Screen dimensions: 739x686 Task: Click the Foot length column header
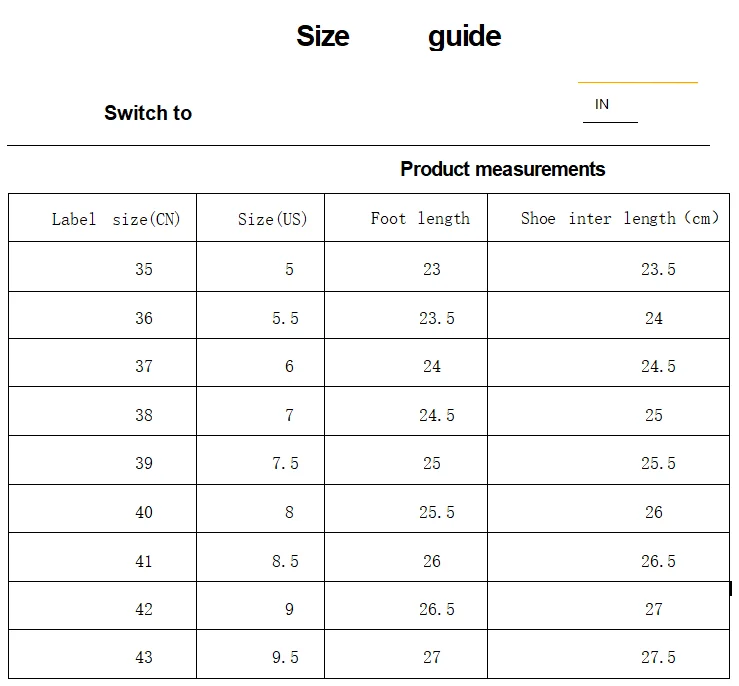[x=406, y=218]
